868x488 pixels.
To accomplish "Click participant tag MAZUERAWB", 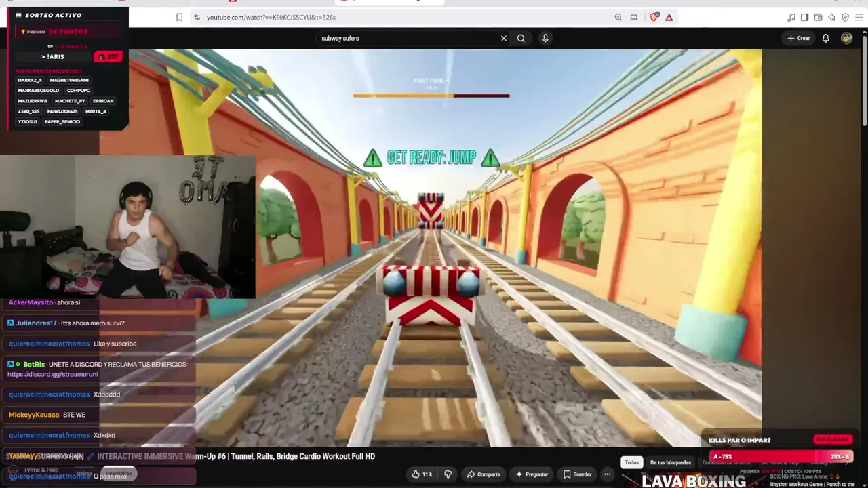I will click(x=33, y=101).
